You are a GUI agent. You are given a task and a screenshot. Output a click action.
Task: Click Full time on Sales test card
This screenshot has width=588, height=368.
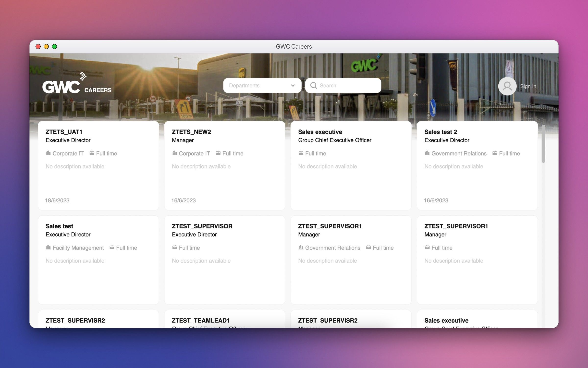click(x=127, y=248)
